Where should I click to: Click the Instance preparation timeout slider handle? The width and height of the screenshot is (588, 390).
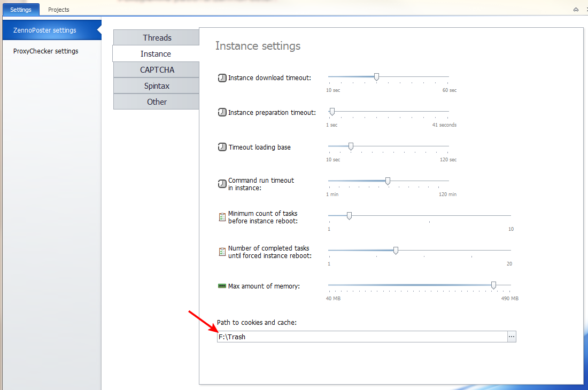click(332, 112)
